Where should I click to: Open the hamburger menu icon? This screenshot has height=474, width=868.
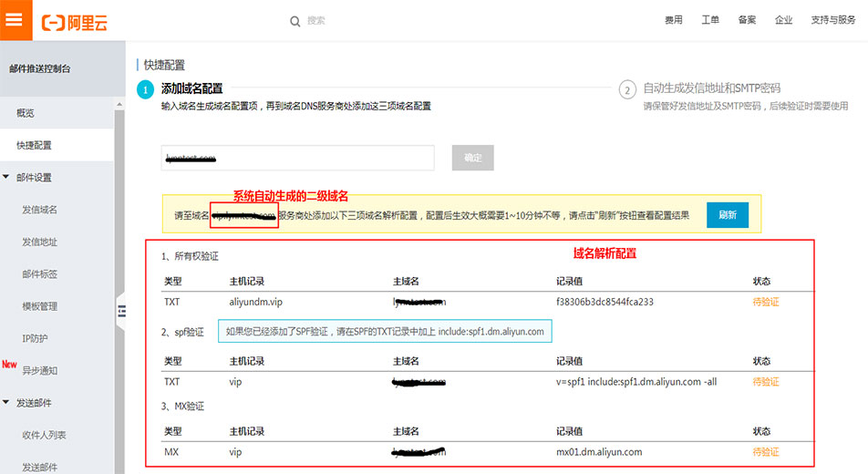[14, 20]
